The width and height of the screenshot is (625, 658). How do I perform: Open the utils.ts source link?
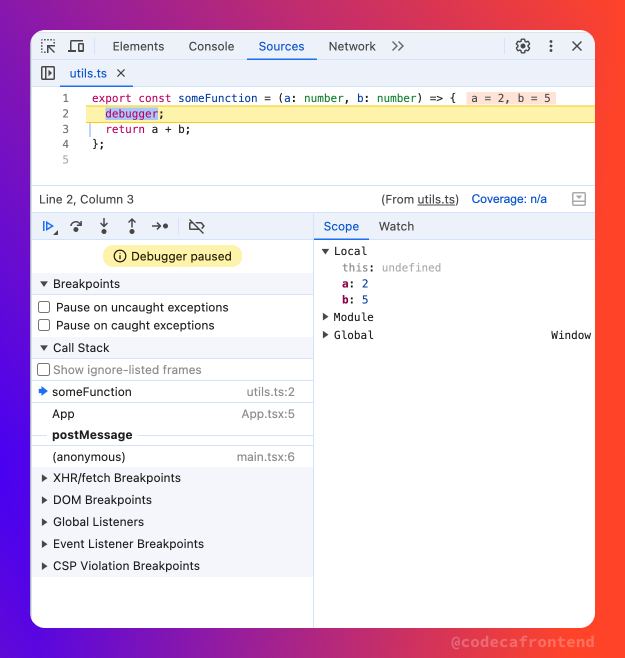pos(436,199)
